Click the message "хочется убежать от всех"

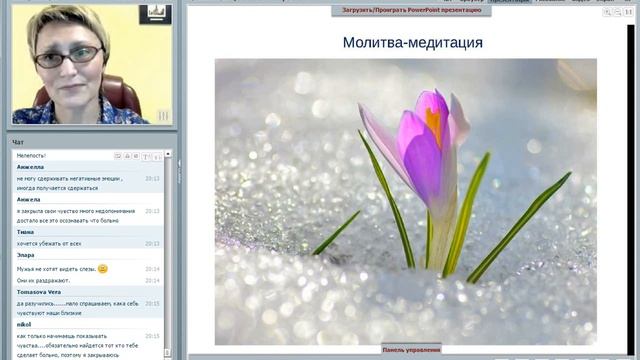tap(49, 244)
